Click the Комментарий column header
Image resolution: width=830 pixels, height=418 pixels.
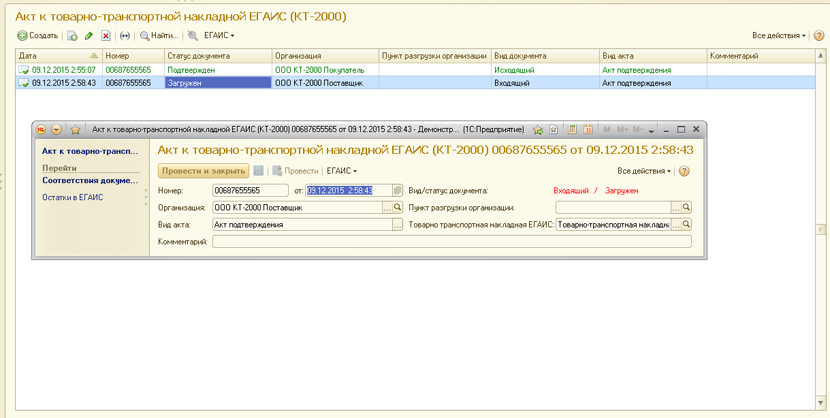(760, 56)
